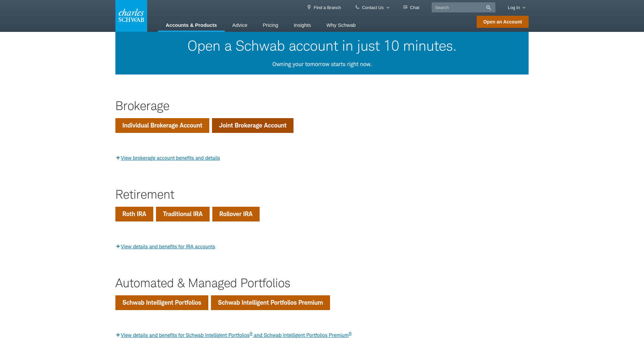Viewport: 644px width, 349px height.
Task: Click the Contact Us phone icon
Action: coord(357,7)
